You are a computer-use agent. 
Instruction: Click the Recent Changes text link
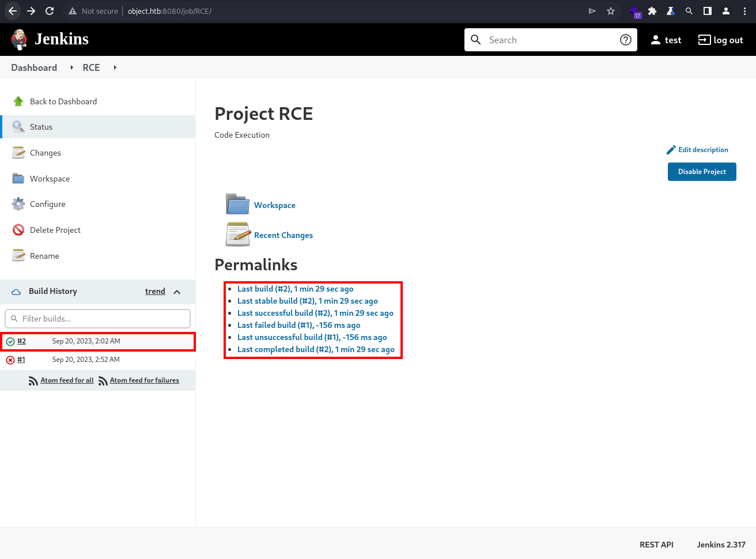click(x=283, y=235)
